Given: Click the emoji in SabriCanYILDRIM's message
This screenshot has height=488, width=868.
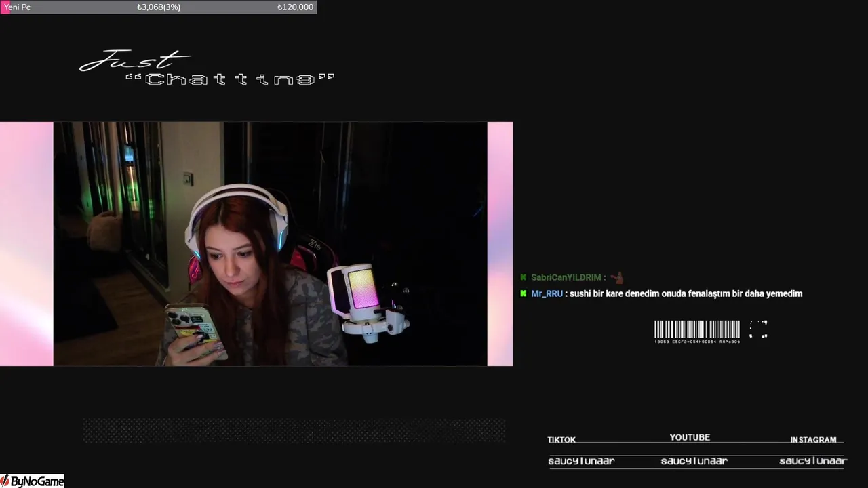Looking at the screenshot, I should [x=616, y=277].
